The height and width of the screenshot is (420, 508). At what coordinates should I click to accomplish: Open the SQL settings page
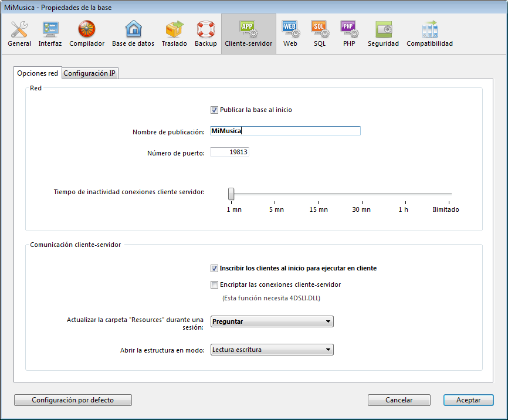(320, 33)
